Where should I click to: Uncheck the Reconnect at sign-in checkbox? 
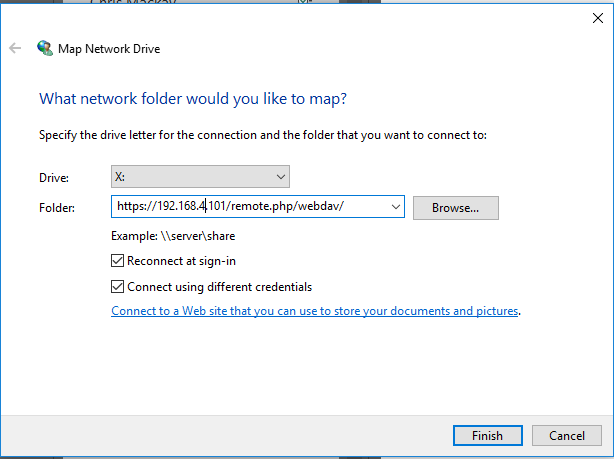point(117,261)
